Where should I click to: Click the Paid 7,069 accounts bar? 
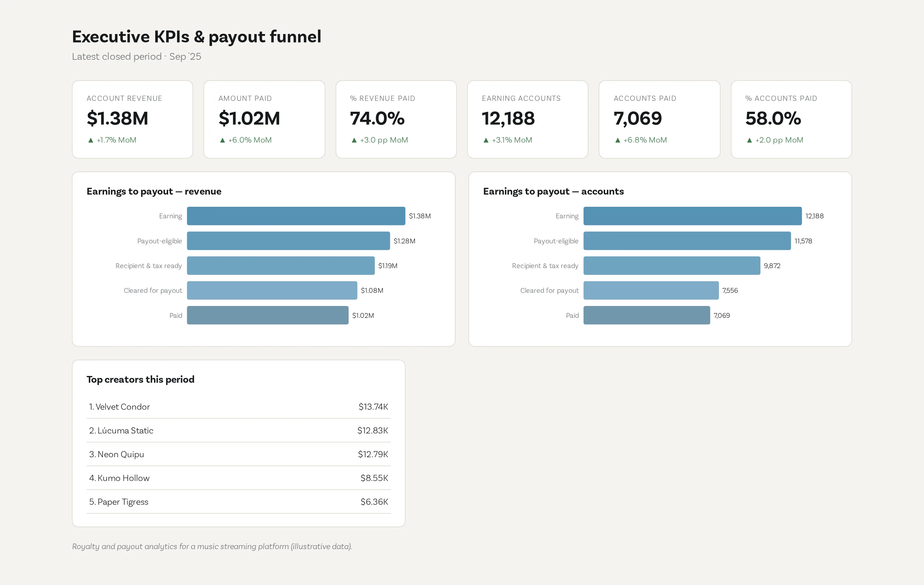646,315
